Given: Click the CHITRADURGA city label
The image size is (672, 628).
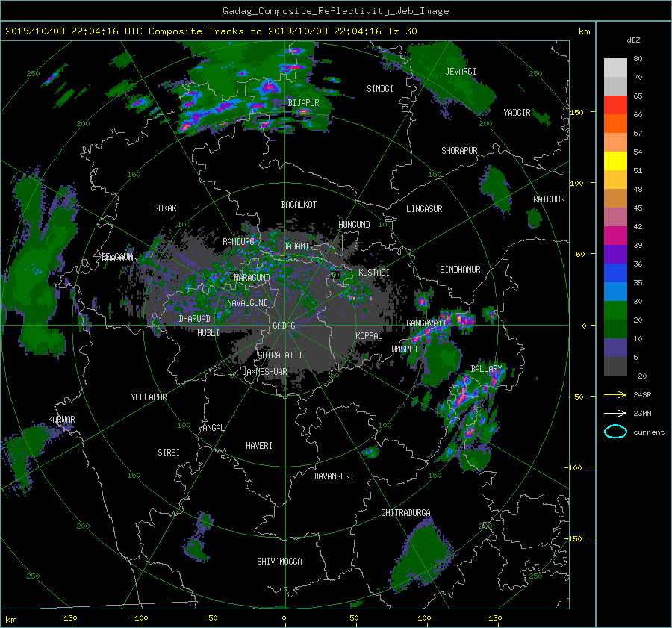Looking at the screenshot, I should 405,513.
